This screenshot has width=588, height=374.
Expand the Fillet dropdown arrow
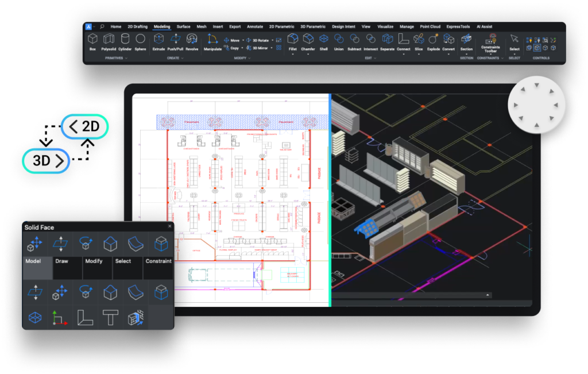(293, 54)
